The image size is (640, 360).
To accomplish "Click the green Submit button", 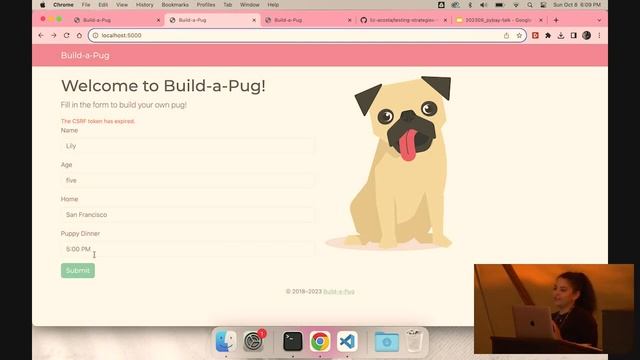I will 78,270.
